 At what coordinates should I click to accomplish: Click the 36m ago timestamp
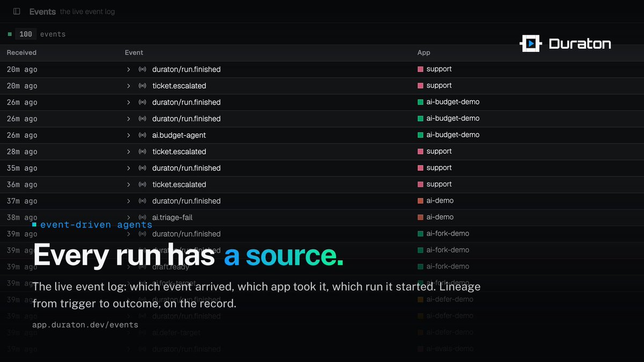[x=22, y=184]
